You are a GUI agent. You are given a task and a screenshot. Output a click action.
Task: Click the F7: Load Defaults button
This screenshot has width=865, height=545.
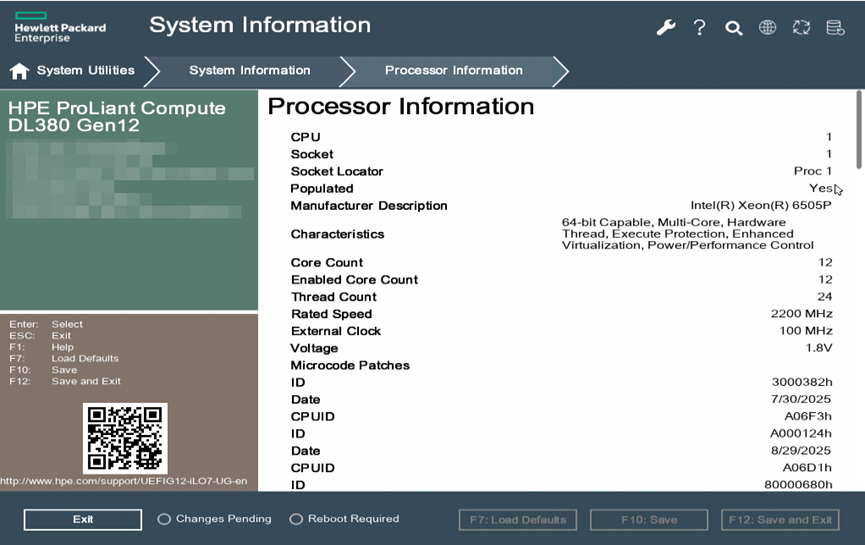pos(517,520)
